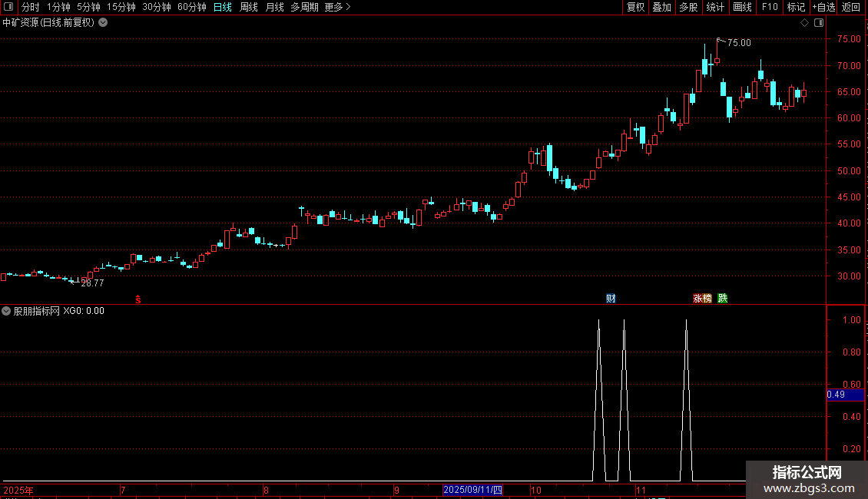Select the 15分钟 period
Screen dimensions: 868x499
121,7
